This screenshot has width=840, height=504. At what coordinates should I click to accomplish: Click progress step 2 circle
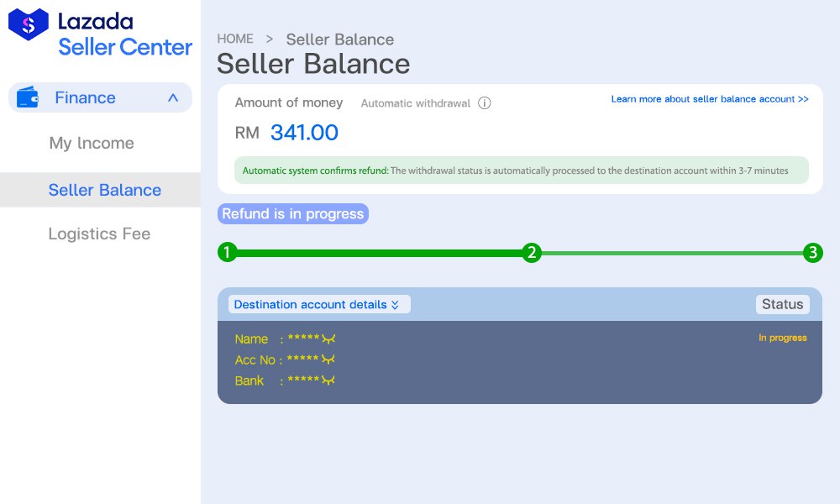[531, 252]
